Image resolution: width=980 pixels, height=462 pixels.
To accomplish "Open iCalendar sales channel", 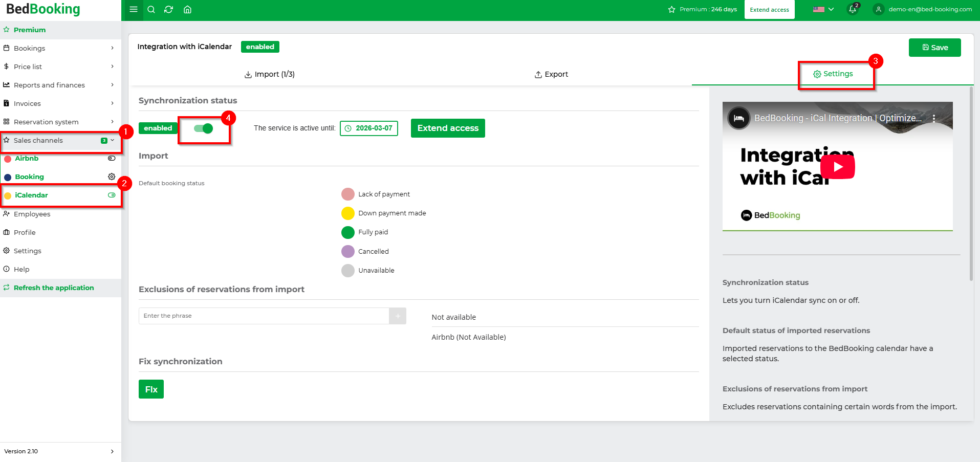I will pos(31,195).
